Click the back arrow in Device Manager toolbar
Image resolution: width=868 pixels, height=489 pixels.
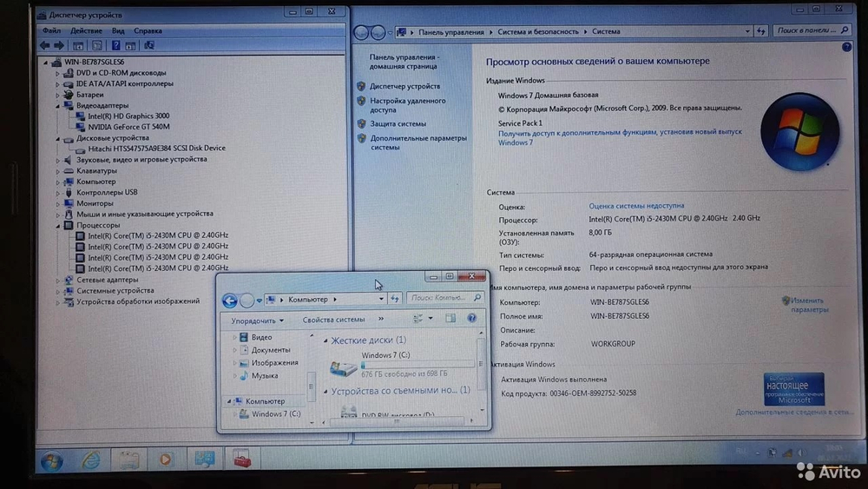pos(45,45)
